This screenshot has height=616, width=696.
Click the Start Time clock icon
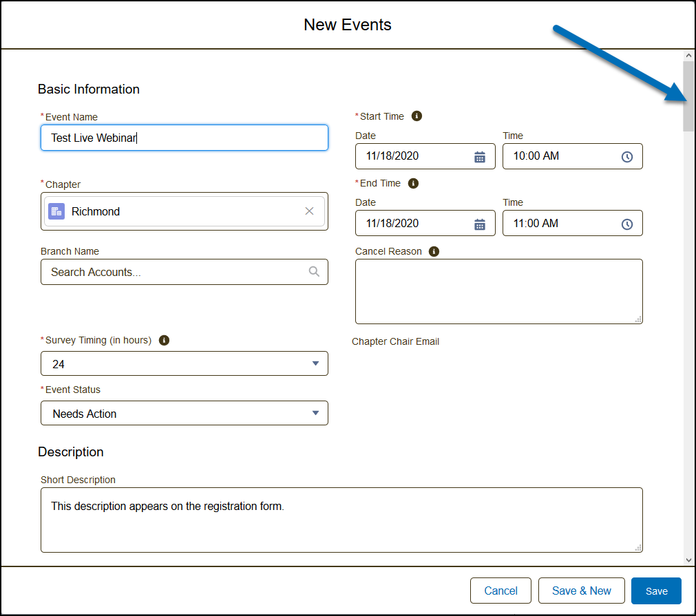(626, 157)
